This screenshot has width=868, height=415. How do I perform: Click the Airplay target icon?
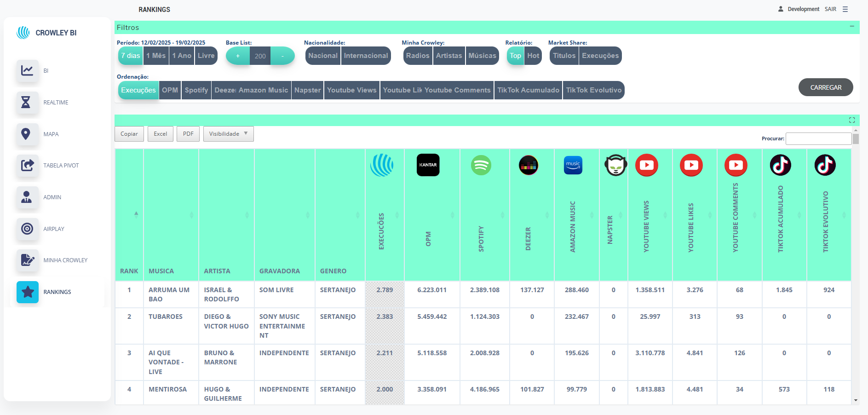coord(27,229)
